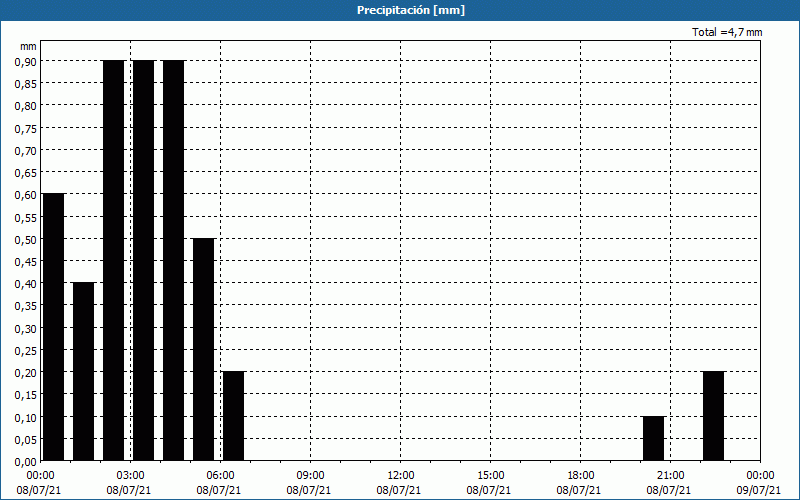Click the 0,85 y-axis label
This screenshot has width=800, height=500.
26,84
